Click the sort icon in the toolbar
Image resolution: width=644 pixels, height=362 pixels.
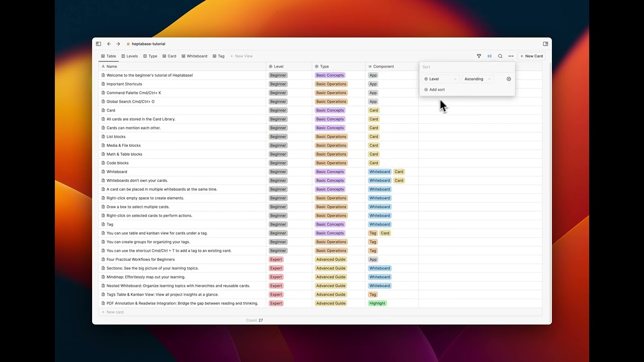coord(490,56)
